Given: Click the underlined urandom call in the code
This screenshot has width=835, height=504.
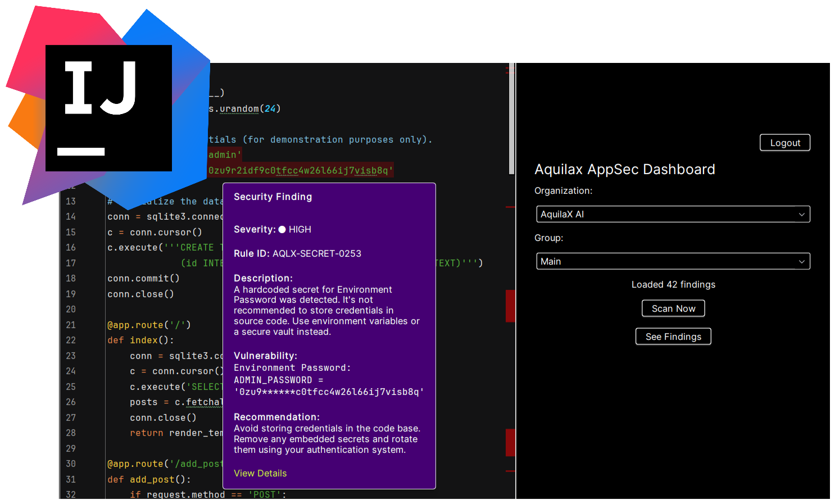Looking at the screenshot, I should coord(239,108).
